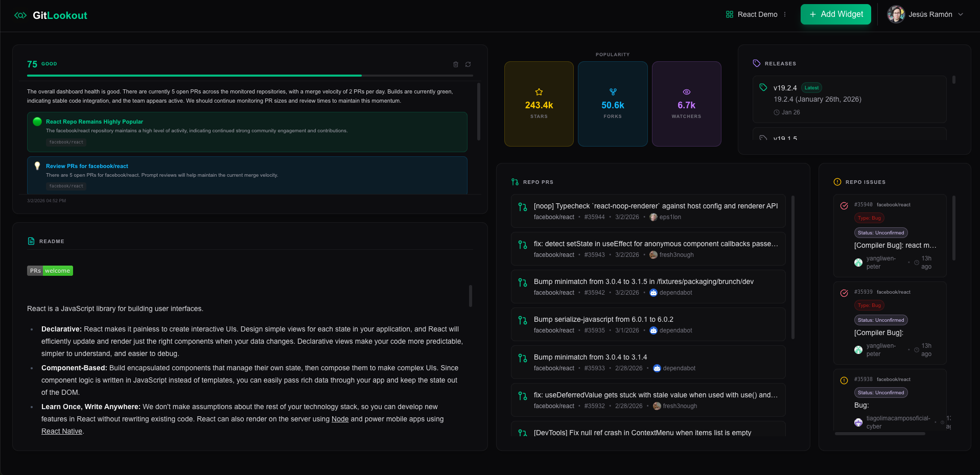Click the Repo PRs header pull-request icon
This screenshot has width=980, height=475.
coord(515,182)
